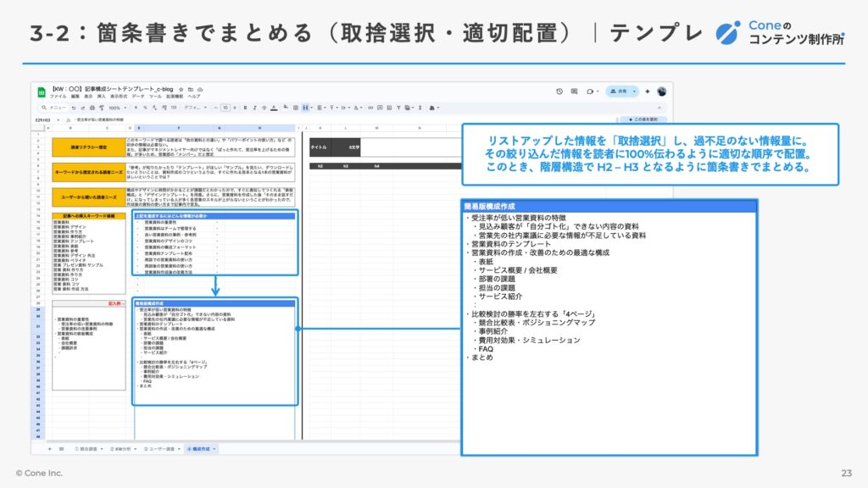Open the horizontal align dropdown
Viewport: 868px width, 488px height.
pyautogui.click(x=321, y=108)
